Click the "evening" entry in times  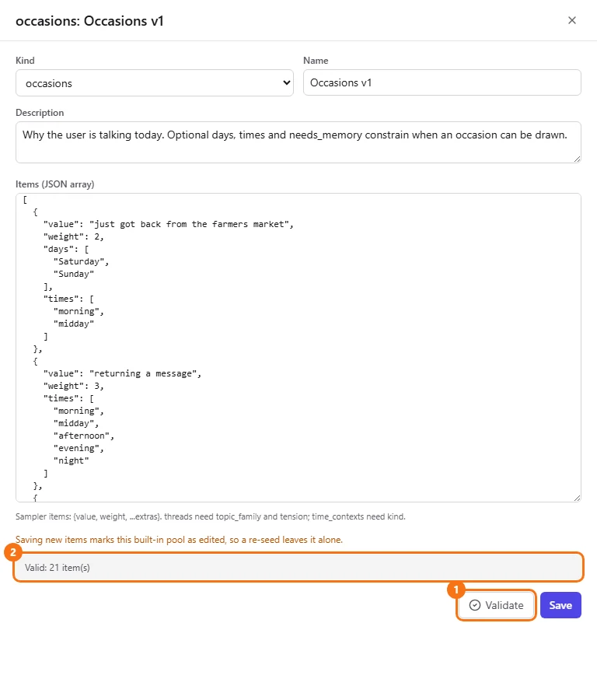pyautogui.click(x=79, y=448)
